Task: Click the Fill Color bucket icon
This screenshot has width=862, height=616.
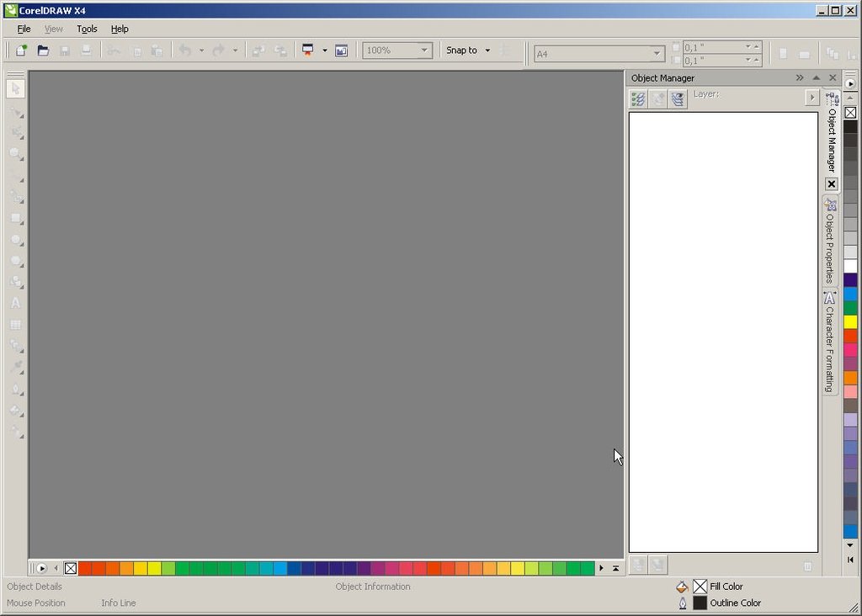Action: pyautogui.click(x=682, y=587)
